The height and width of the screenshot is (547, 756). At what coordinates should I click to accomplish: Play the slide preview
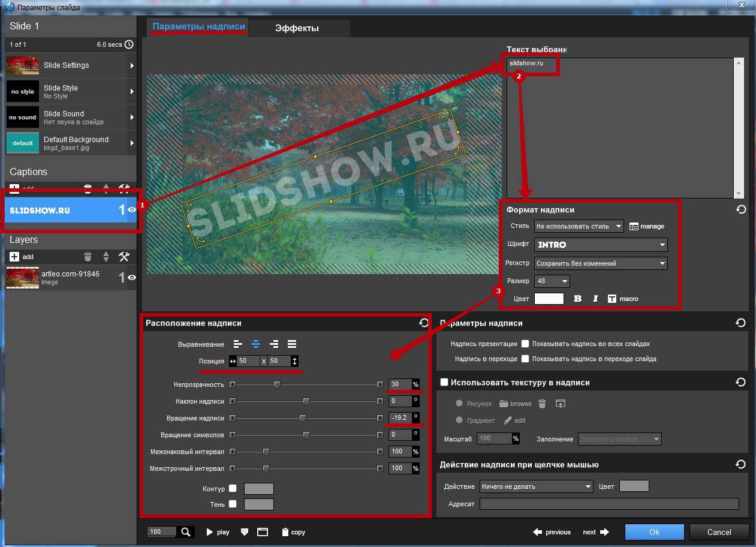point(218,532)
